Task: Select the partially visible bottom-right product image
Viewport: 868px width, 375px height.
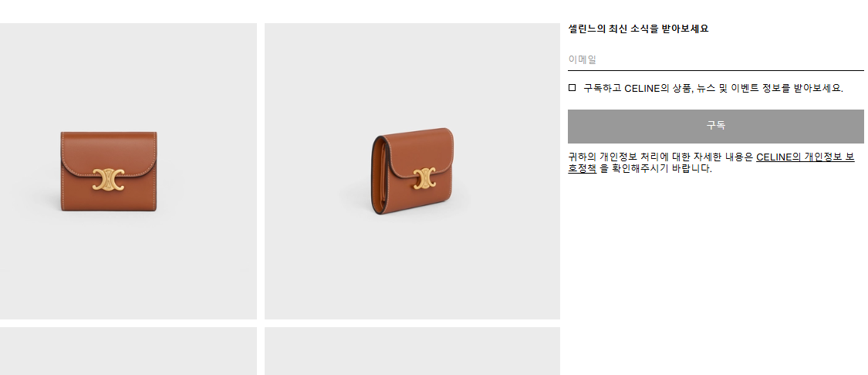Action: (x=412, y=350)
